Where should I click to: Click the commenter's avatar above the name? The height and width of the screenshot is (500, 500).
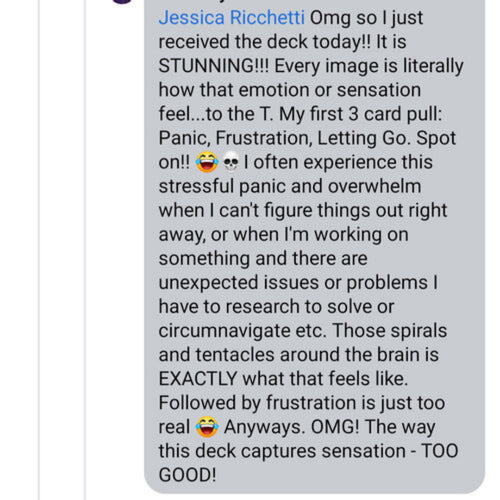pos(122,1)
